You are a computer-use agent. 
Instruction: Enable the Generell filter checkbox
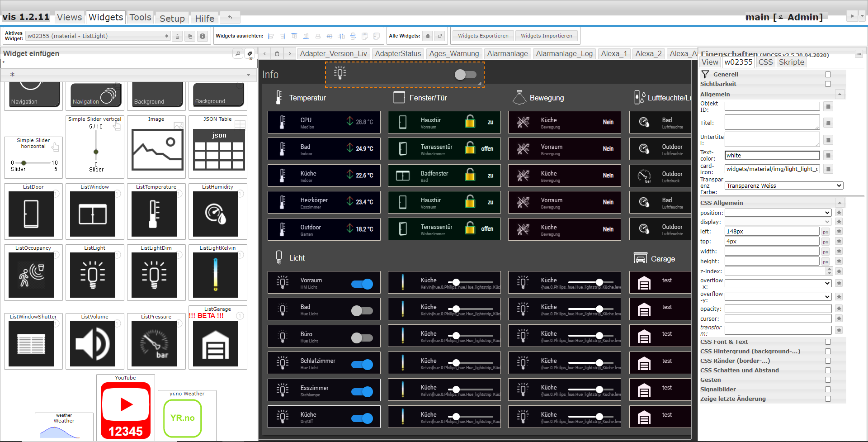pyautogui.click(x=828, y=75)
